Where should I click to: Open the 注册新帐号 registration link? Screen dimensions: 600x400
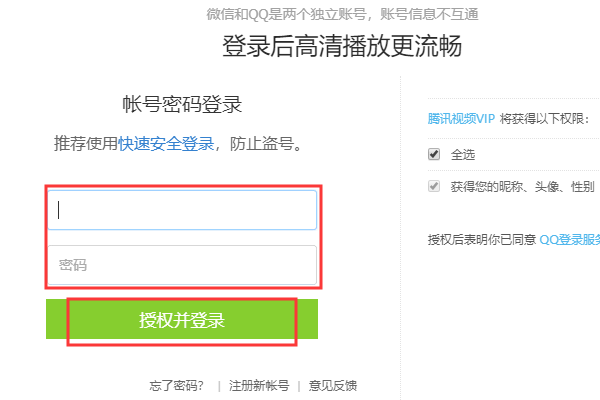click(258, 385)
